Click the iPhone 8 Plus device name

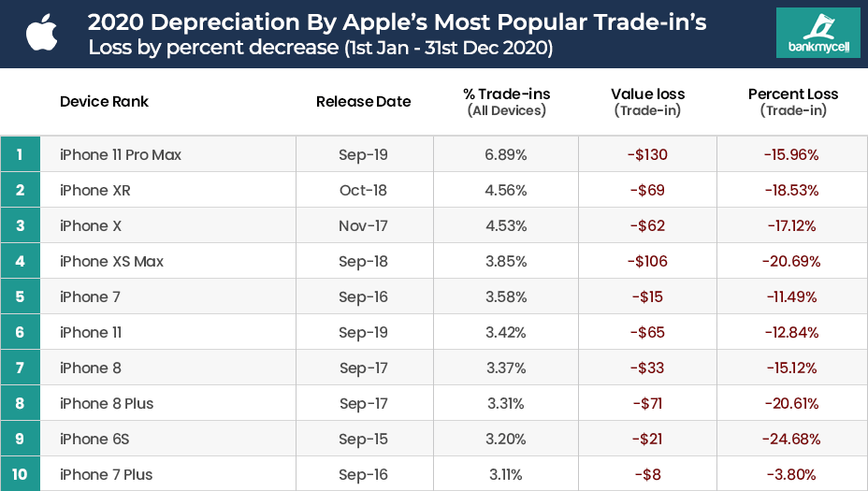(107, 403)
